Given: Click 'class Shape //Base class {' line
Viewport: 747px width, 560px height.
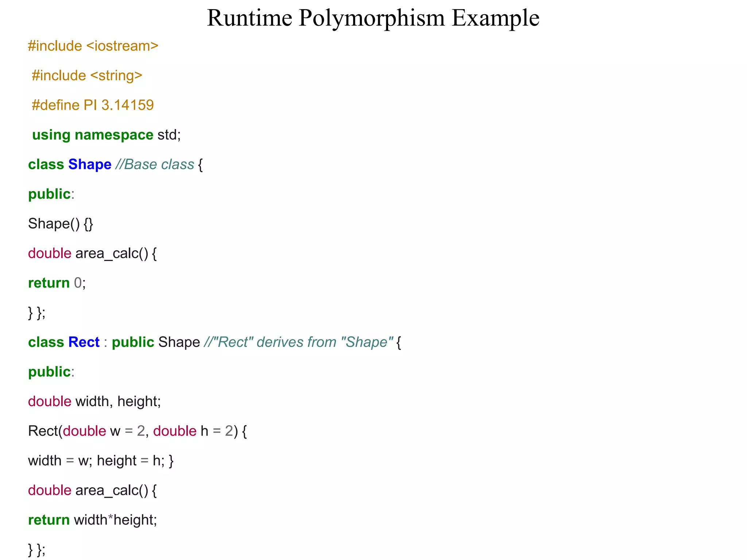Looking at the screenshot, I should [116, 164].
